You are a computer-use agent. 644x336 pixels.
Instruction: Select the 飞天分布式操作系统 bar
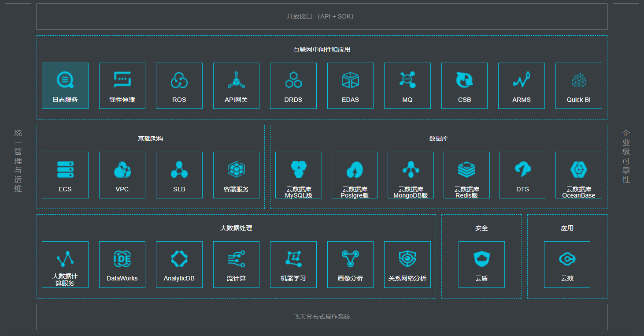pyautogui.click(x=322, y=317)
